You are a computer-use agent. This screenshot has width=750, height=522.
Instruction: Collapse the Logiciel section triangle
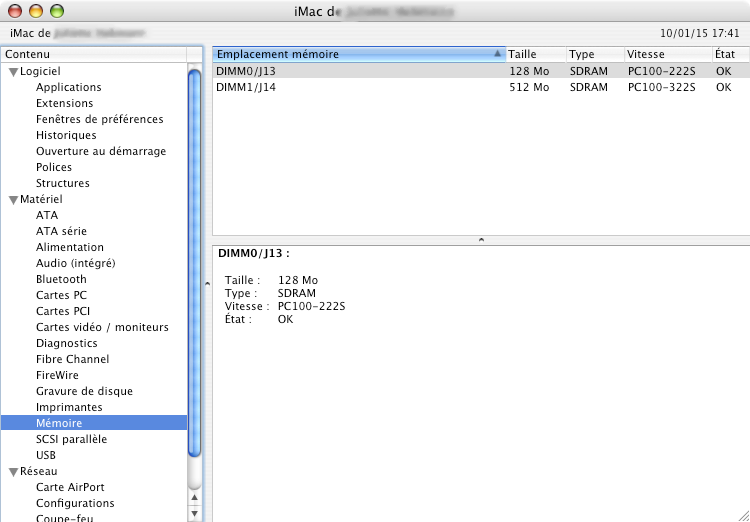[13, 72]
